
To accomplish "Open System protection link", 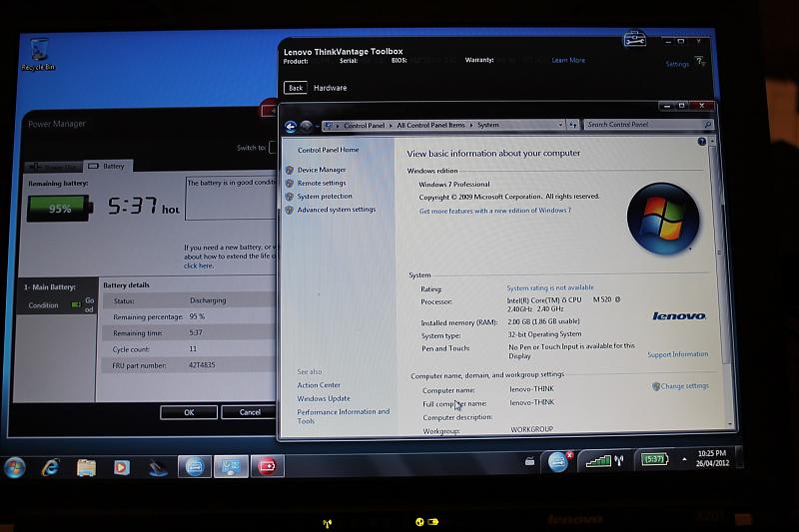I will tap(325, 196).
